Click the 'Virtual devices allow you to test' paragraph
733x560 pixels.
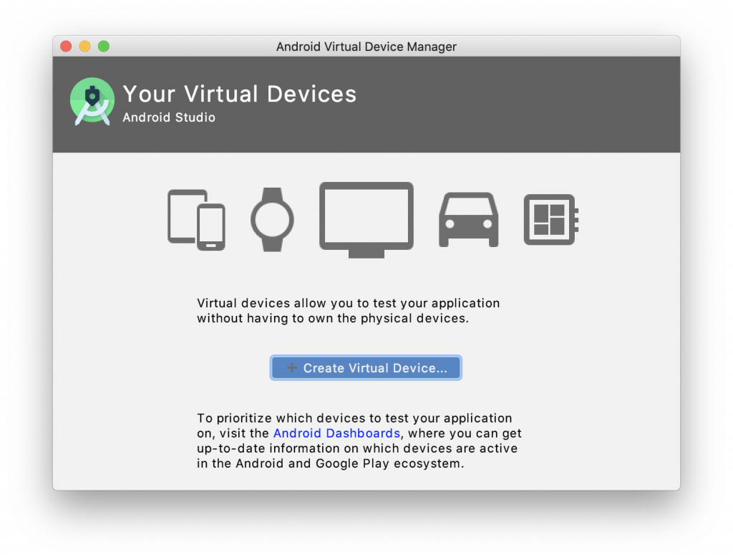coord(349,311)
